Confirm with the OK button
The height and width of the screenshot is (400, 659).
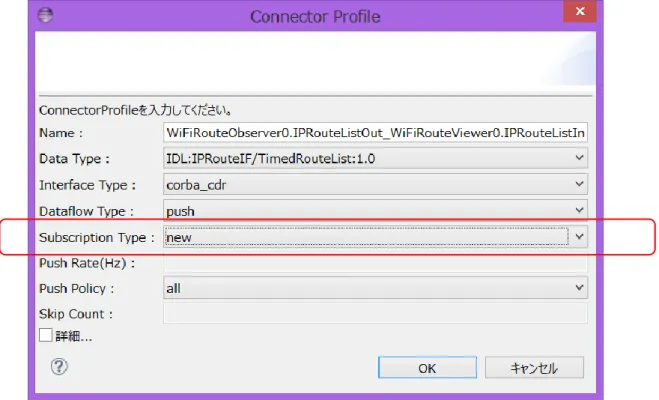point(427,368)
